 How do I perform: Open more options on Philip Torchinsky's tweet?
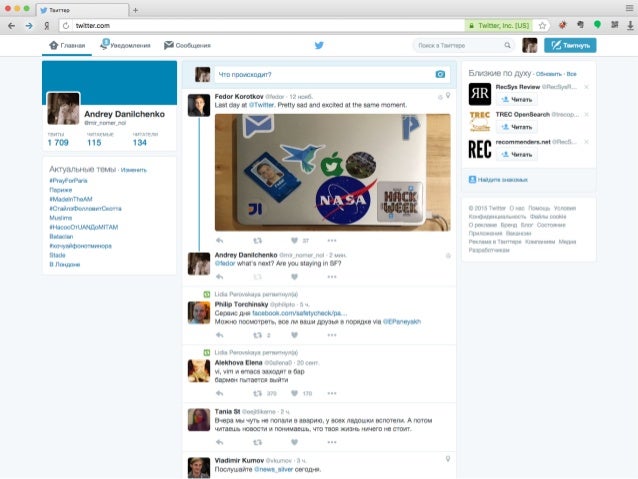pyautogui.click(x=332, y=335)
